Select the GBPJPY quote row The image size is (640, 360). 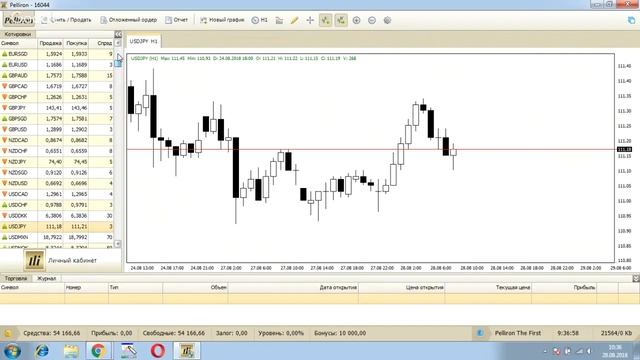tap(57, 108)
